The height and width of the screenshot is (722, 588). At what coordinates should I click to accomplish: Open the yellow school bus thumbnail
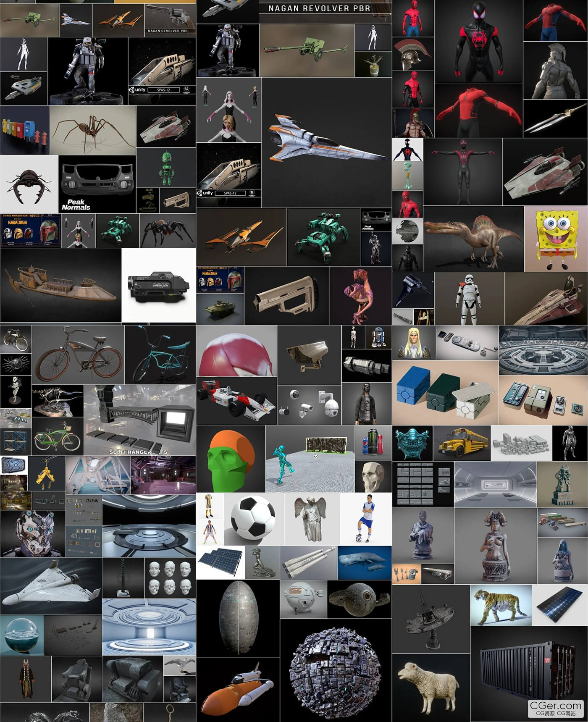click(462, 443)
